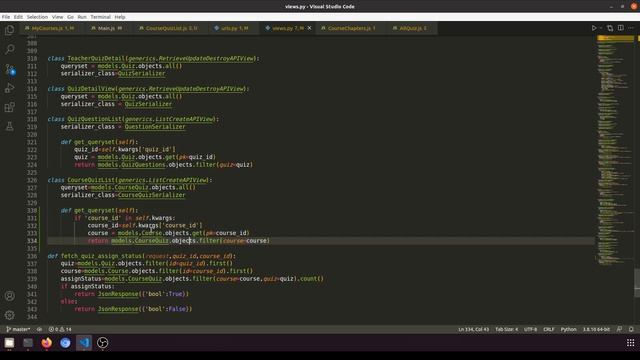Select Python interpreter 3.8.10 64-bit
This screenshot has height=360, width=640.
[x=596, y=329]
